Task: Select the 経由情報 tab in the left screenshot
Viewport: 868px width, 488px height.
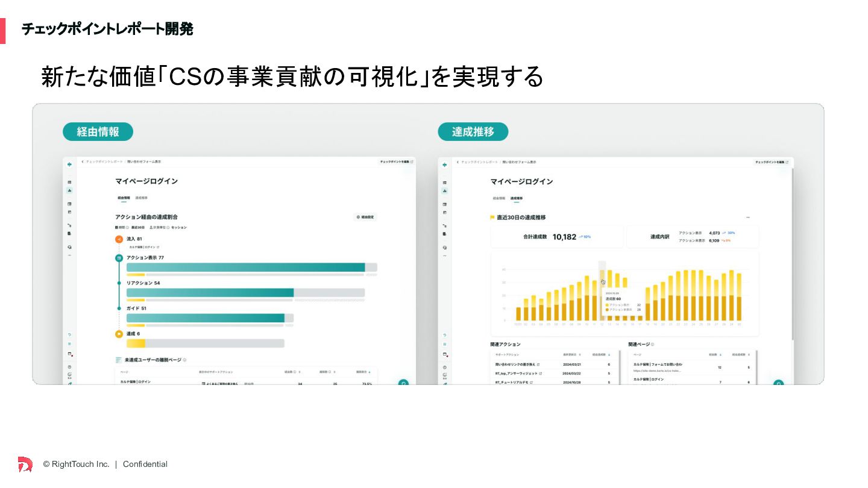Action: pos(124,198)
